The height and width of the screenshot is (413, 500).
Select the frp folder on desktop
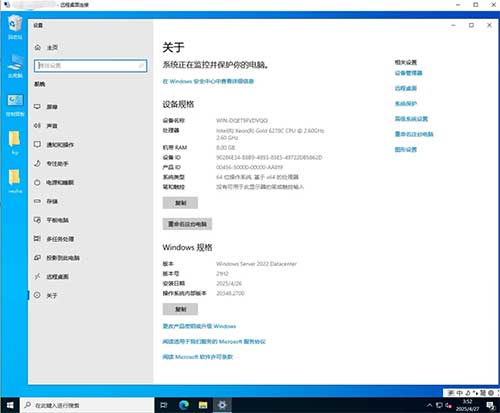click(x=15, y=143)
